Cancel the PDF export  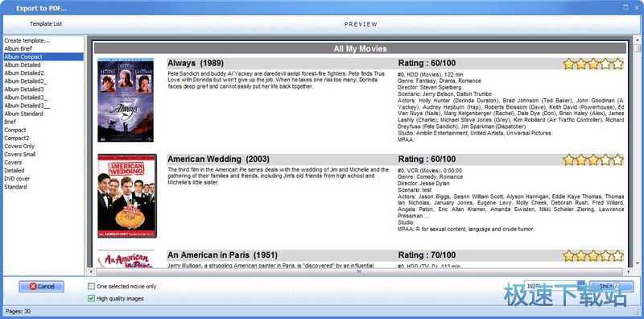pos(42,287)
